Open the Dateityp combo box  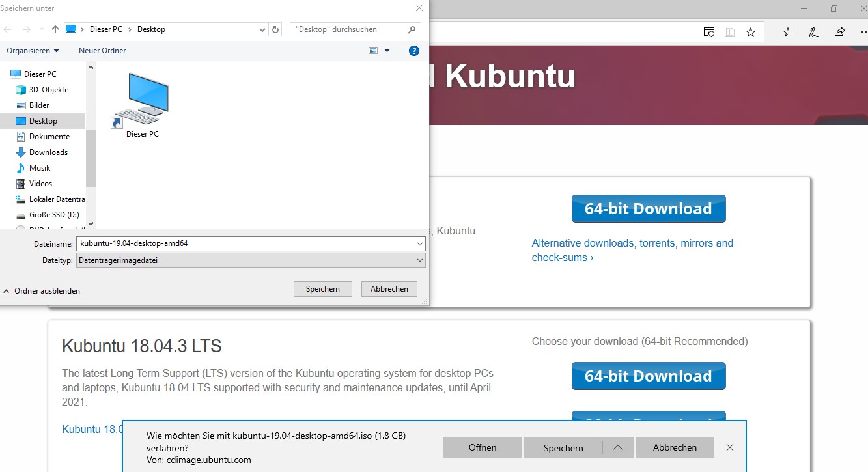251,260
